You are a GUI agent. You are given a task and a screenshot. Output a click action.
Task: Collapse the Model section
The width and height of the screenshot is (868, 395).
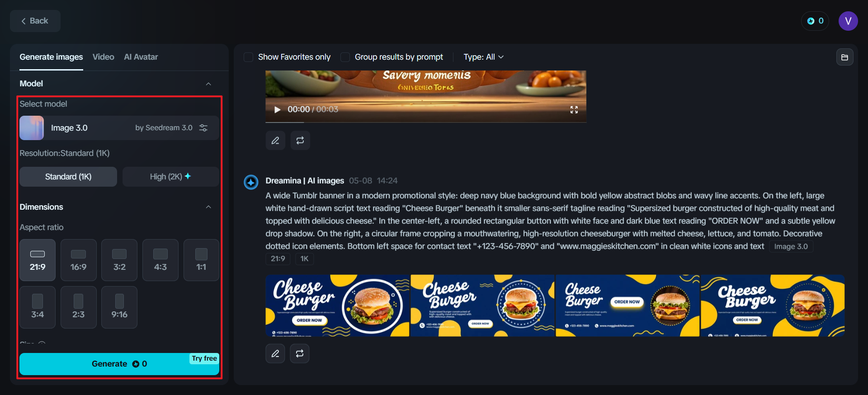pos(208,84)
